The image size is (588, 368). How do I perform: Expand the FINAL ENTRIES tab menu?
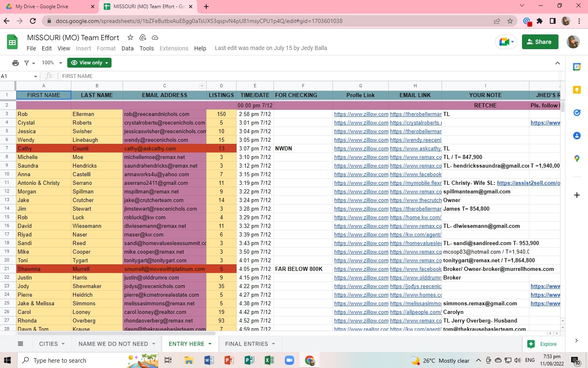pos(273,344)
